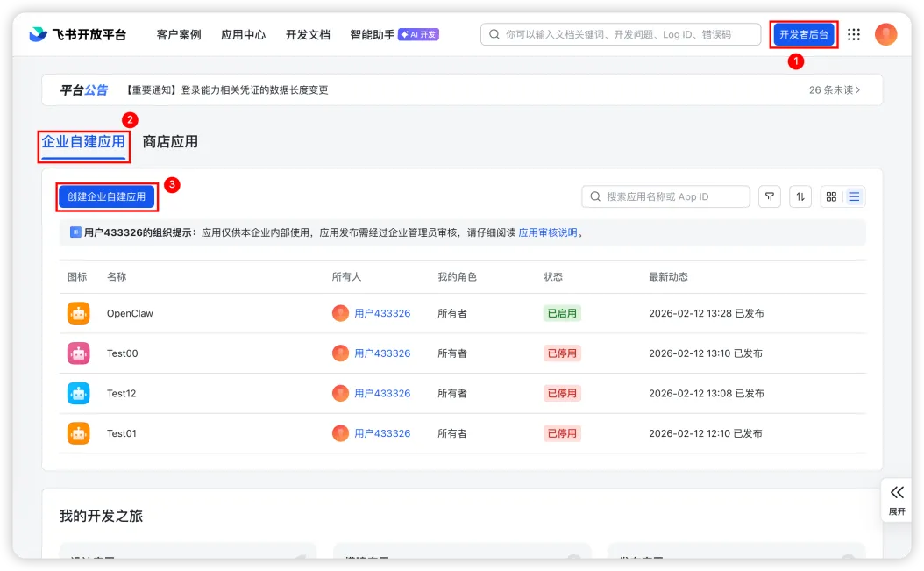Click the 开发者后台 button
924x571 pixels.
click(x=802, y=33)
